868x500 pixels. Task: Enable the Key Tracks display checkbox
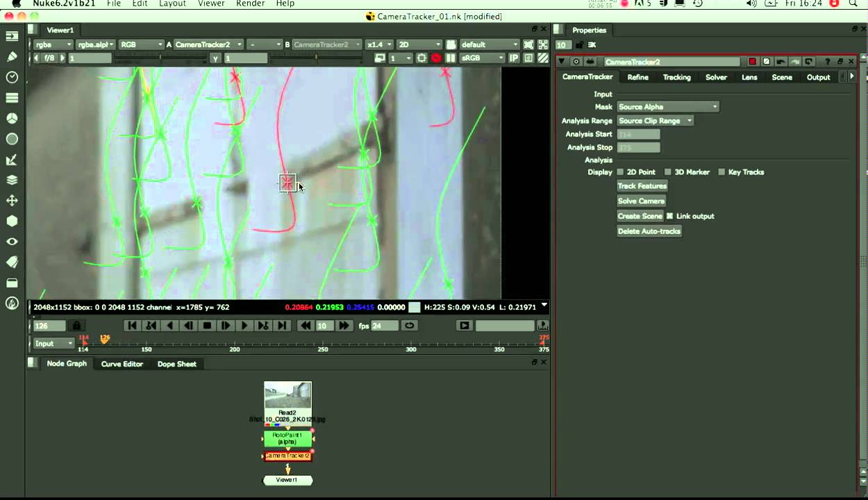coord(721,172)
